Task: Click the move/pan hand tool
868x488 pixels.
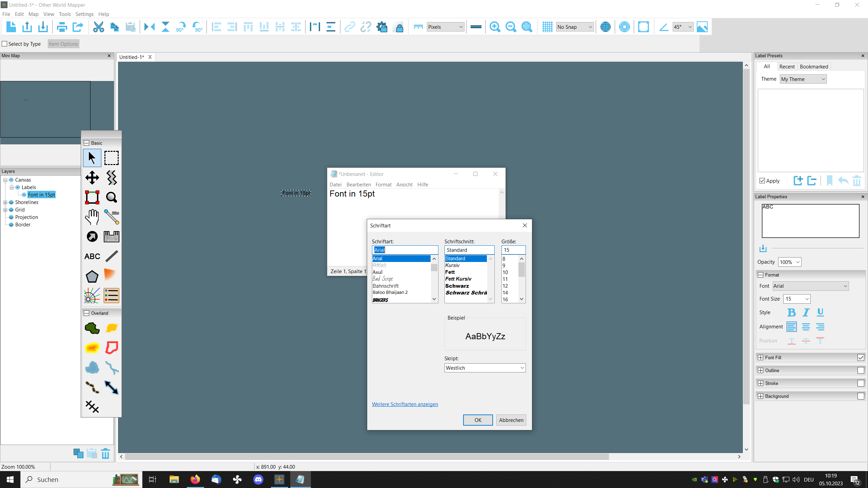Action: pyautogui.click(x=92, y=216)
